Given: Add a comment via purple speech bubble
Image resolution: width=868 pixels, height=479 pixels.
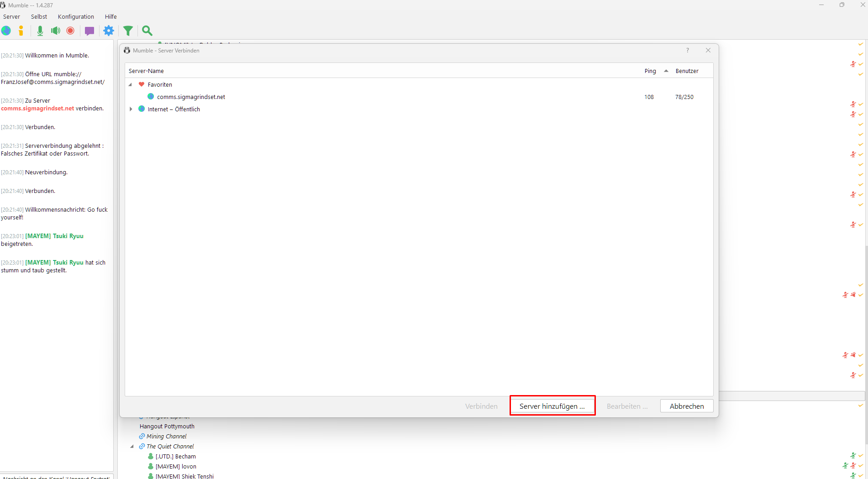Looking at the screenshot, I should (x=89, y=31).
